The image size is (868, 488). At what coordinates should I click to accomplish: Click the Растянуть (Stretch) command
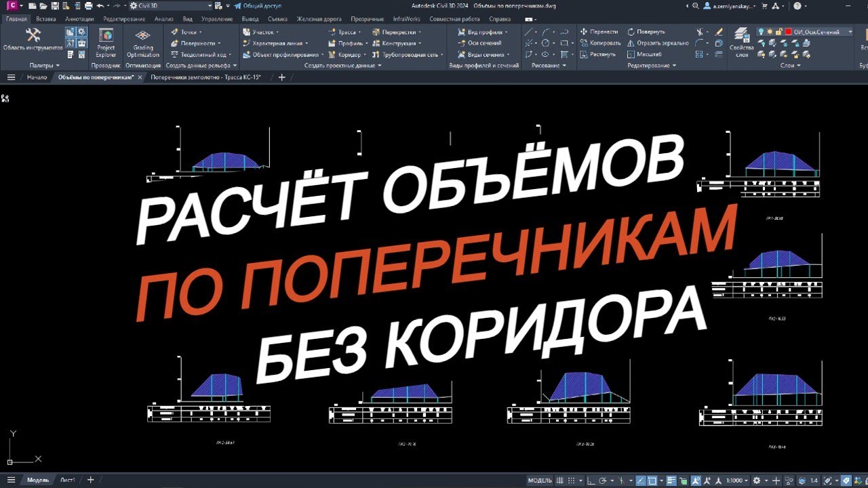click(598, 54)
